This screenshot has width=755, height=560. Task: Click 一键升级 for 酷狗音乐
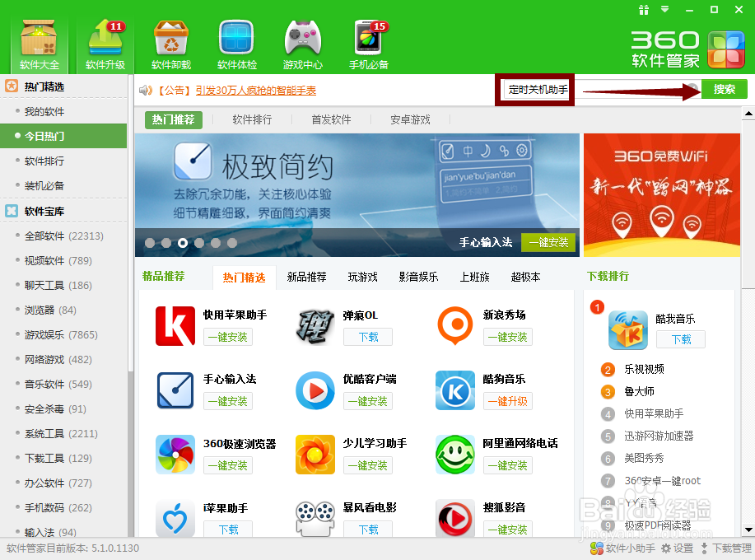pos(507,401)
